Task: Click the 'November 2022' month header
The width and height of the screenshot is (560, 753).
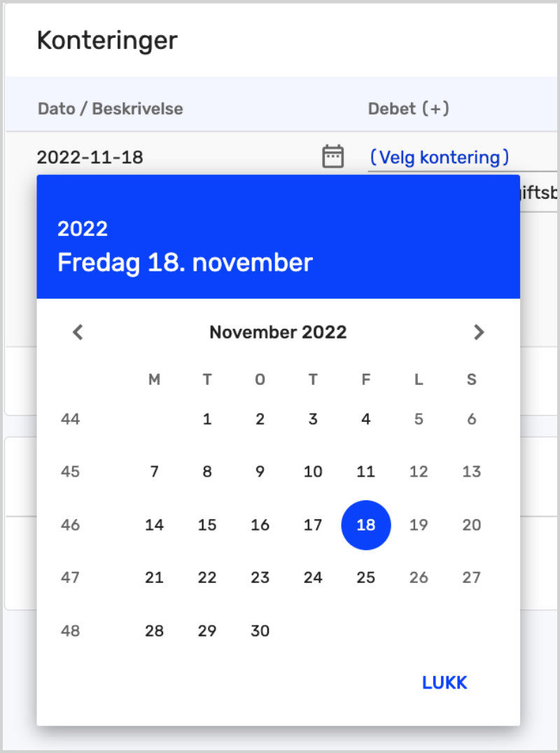Action: pyautogui.click(x=278, y=332)
